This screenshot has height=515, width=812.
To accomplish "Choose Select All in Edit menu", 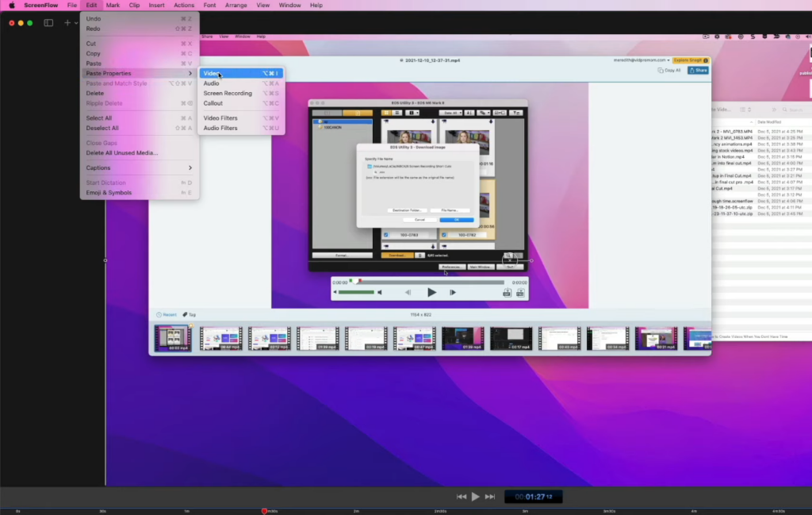I will coord(140,118).
